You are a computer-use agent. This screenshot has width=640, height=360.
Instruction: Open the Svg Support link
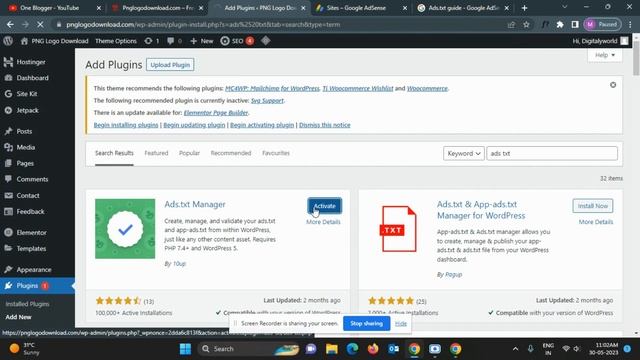[267, 100]
